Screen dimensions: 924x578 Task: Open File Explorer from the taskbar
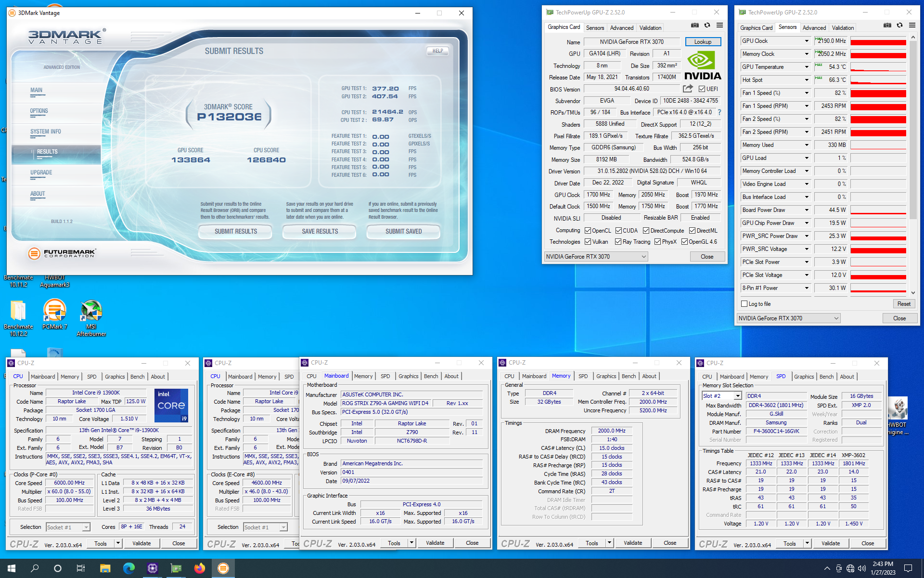coord(105,568)
